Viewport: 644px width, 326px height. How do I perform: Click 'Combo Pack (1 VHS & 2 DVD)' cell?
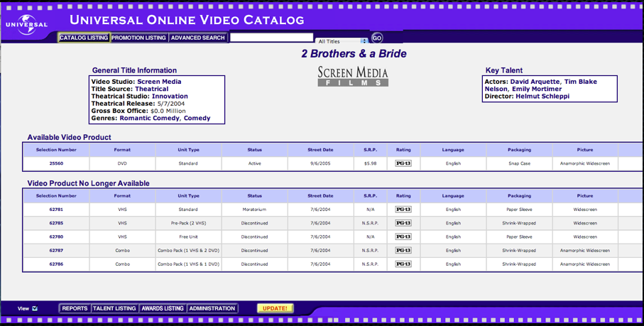tap(189, 250)
